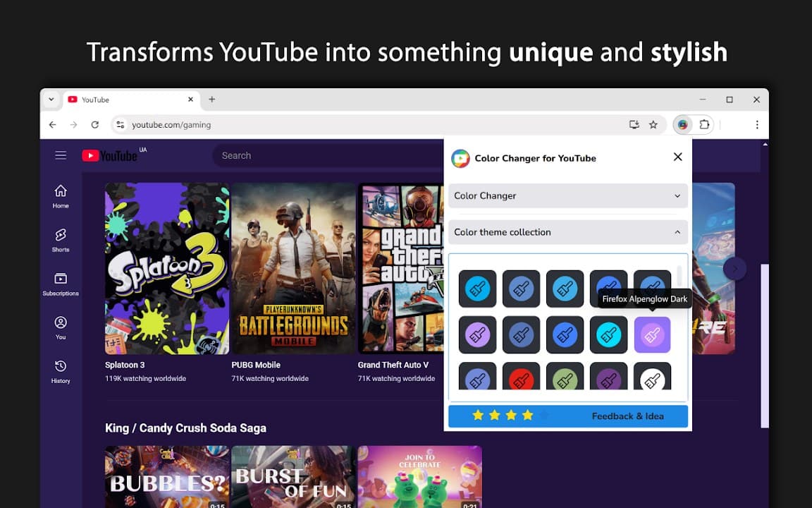Open Shorts from the sidebar

(61, 241)
